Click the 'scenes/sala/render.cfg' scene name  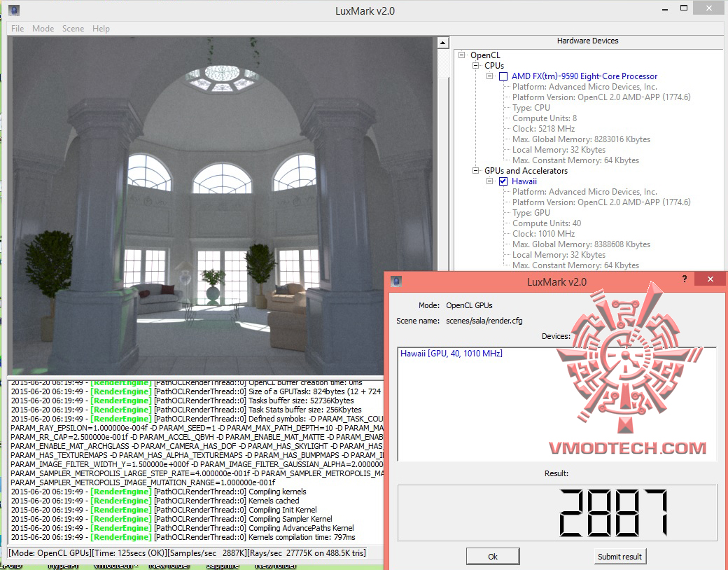coord(484,321)
